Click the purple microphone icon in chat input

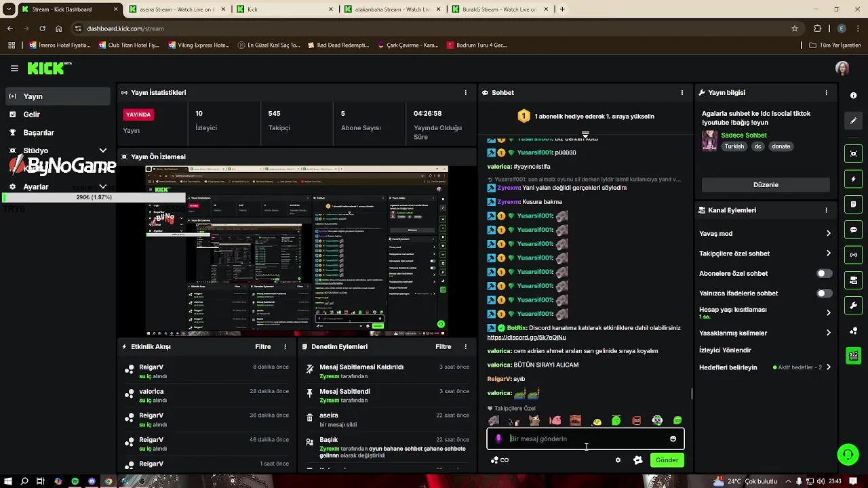click(498, 439)
